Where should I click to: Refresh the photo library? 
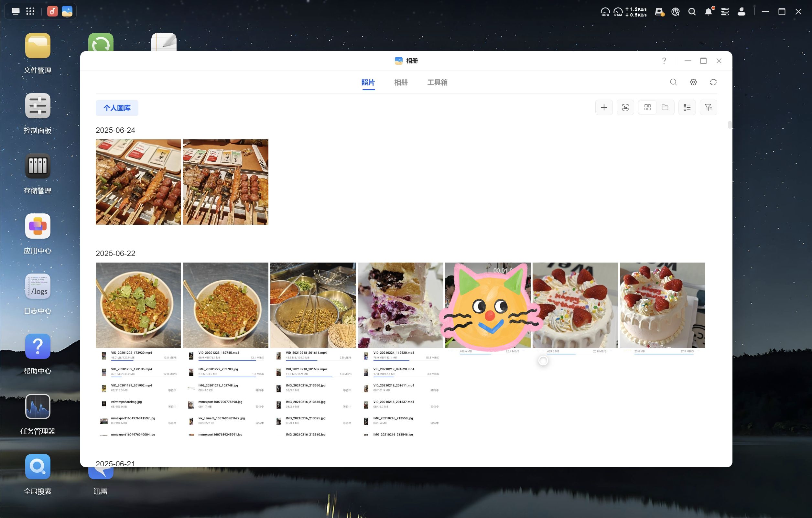coord(713,82)
